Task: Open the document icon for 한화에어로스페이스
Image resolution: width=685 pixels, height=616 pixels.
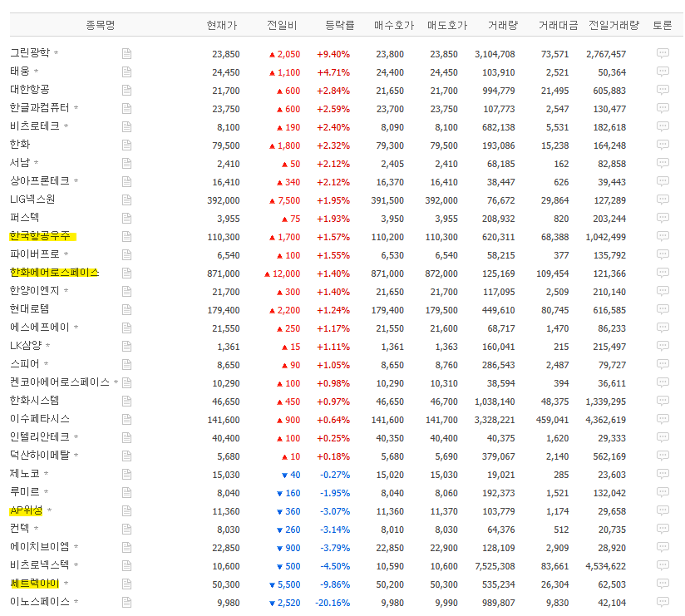Action: click(x=126, y=273)
